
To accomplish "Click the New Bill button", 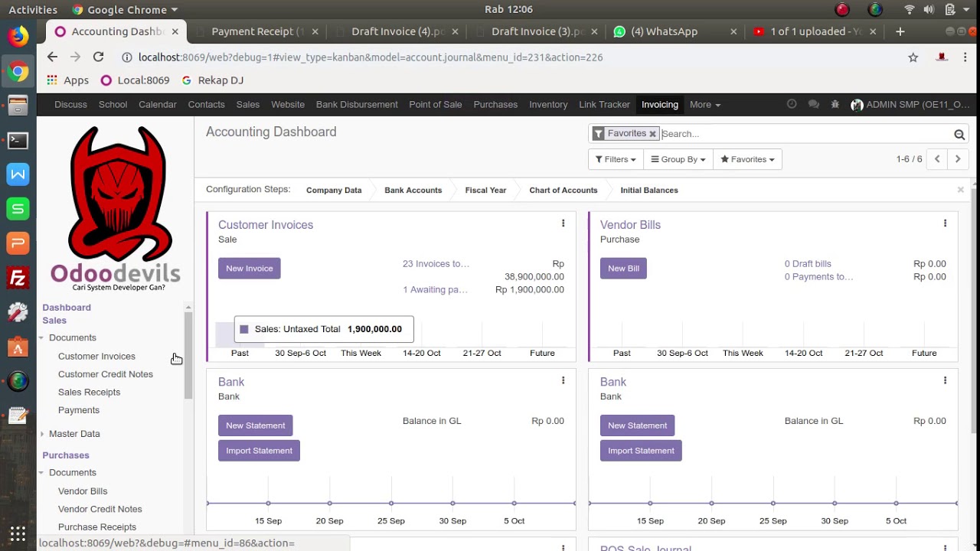I will 623,269.
